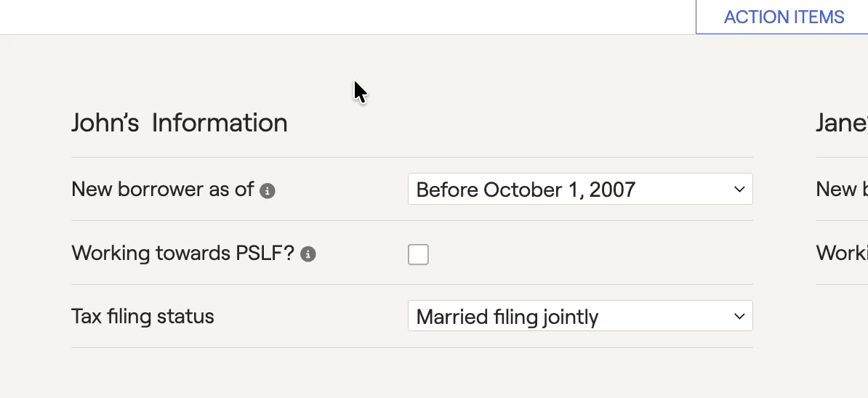Click the Tax filing status label
This screenshot has height=398, width=868.
(142, 317)
